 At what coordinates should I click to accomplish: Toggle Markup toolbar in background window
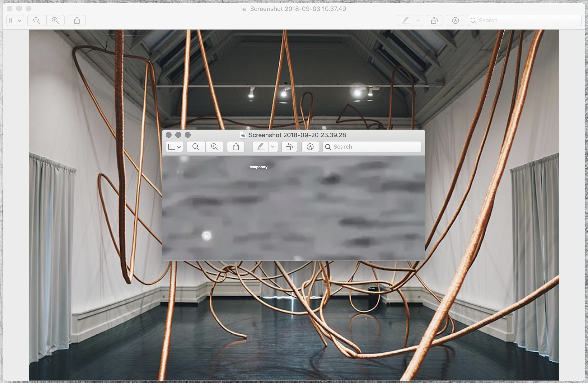(455, 20)
